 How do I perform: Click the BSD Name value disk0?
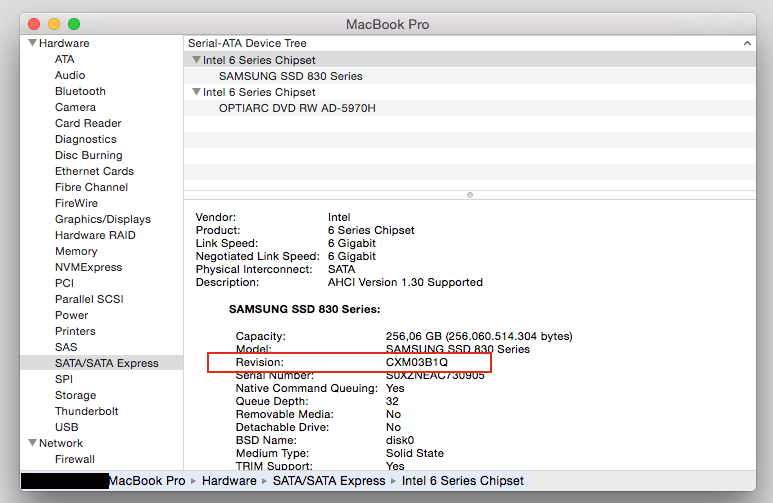[400, 440]
